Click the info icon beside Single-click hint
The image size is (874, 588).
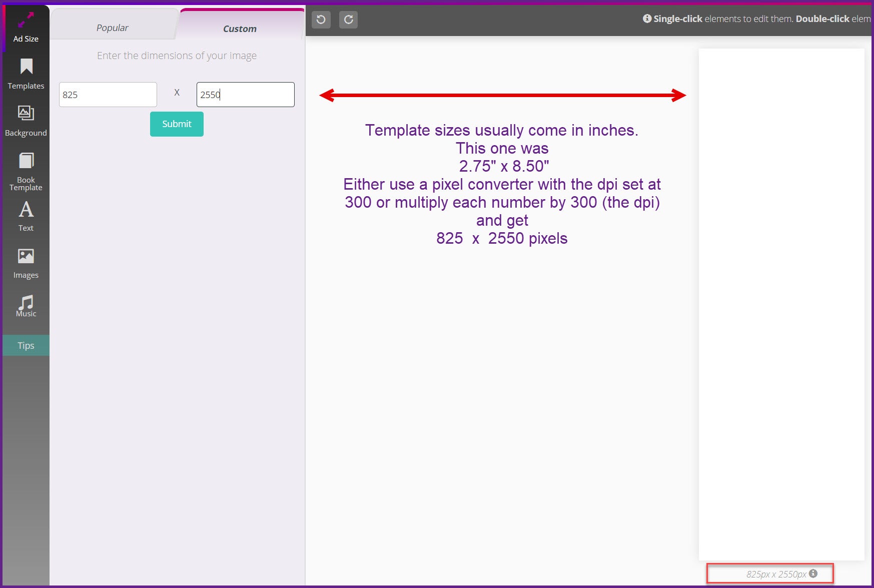tap(647, 19)
